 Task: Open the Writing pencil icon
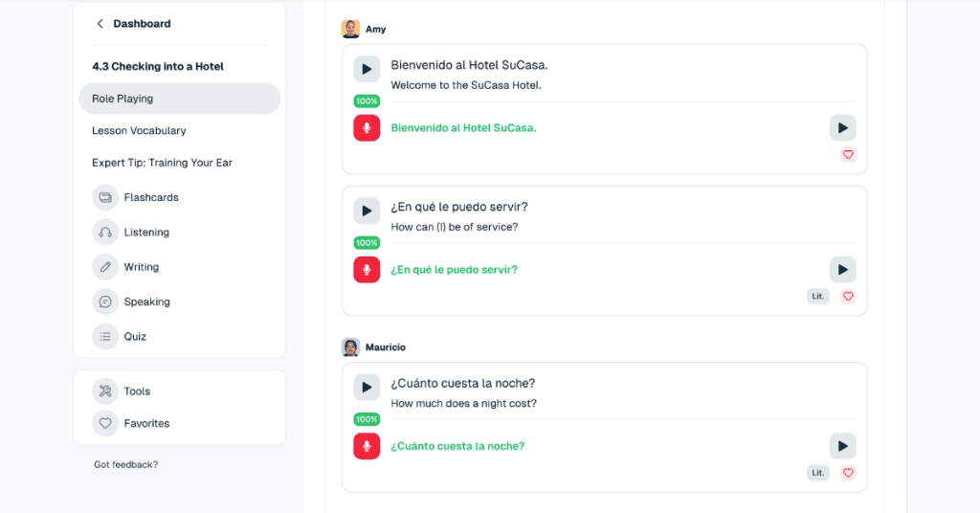tap(105, 267)
